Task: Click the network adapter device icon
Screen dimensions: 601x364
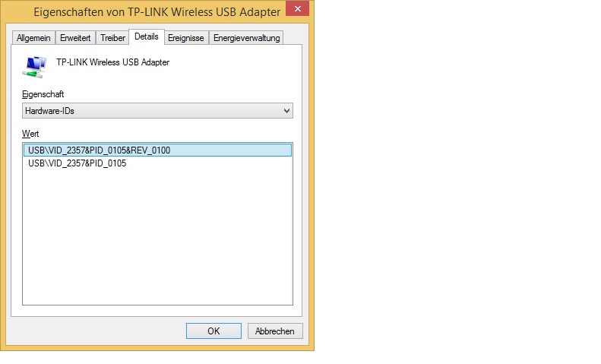Action: (x=35, y=67)
